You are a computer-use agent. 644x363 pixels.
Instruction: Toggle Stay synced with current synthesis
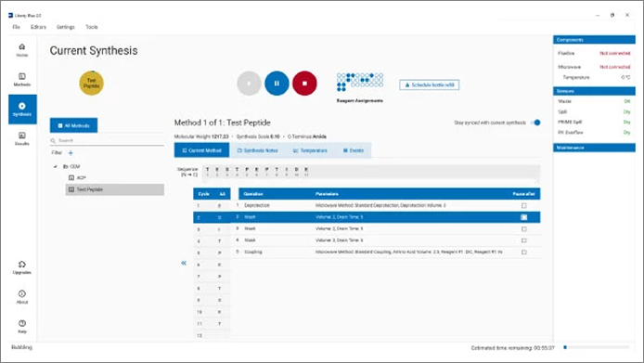535,123
